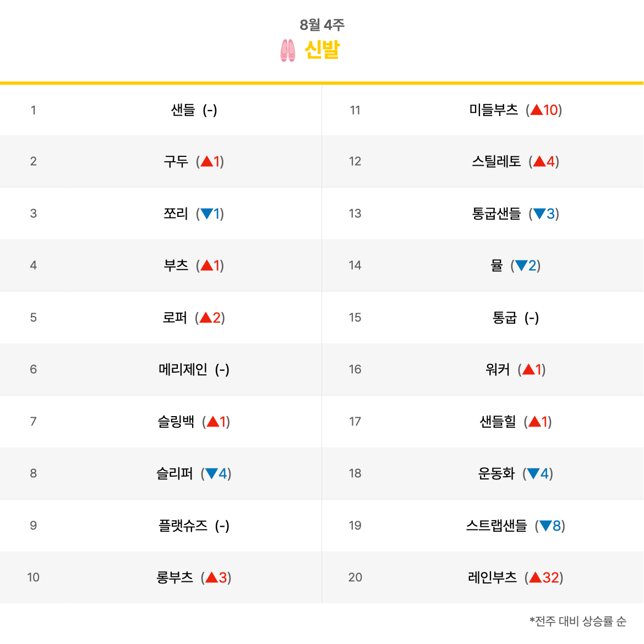This screenshot has width=644, height=644.
Task: Click the blue down arrow beside 쪼리
Action: coord(206,214)
